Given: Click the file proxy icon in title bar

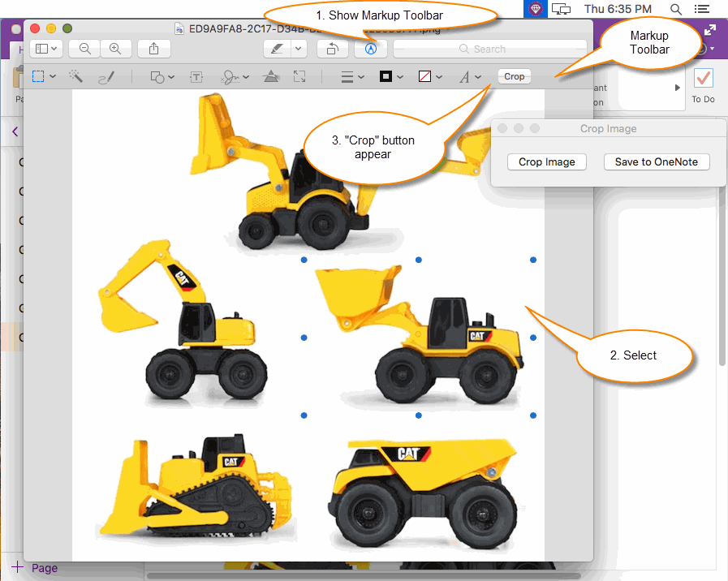Looking at the screenshot, I should [179, 28].
